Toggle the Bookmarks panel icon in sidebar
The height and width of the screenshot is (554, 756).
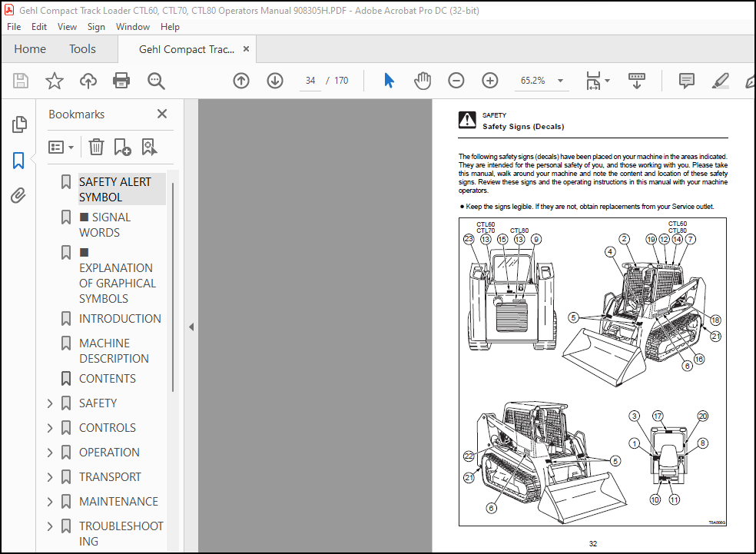[18, 160]
